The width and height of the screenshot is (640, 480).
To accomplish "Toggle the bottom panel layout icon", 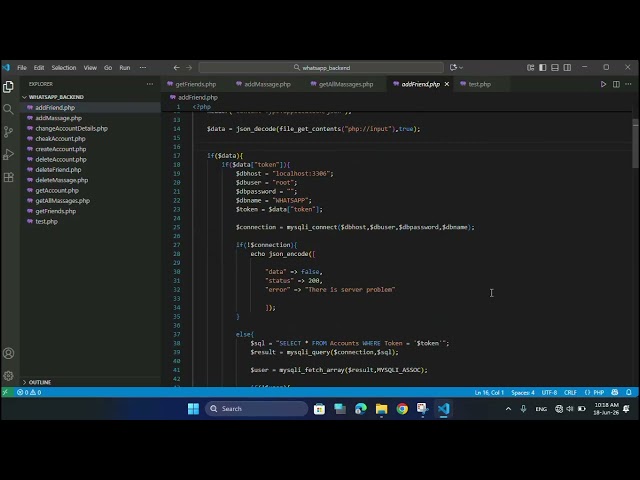I will coord(555,68).
